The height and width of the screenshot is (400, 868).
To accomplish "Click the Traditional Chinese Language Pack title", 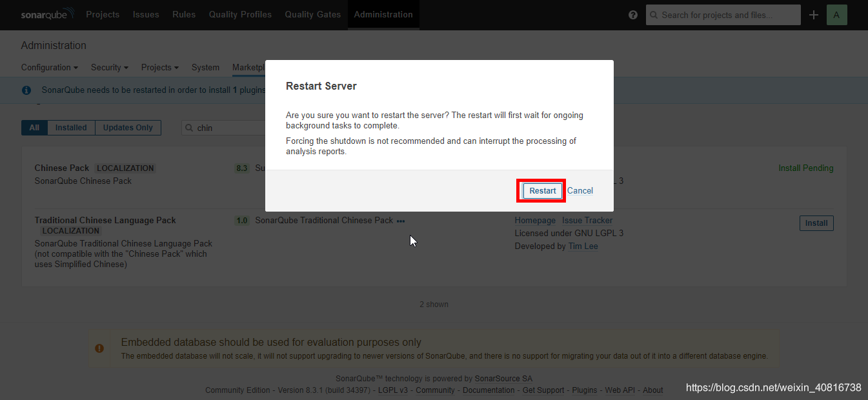I will click(105, 221).
